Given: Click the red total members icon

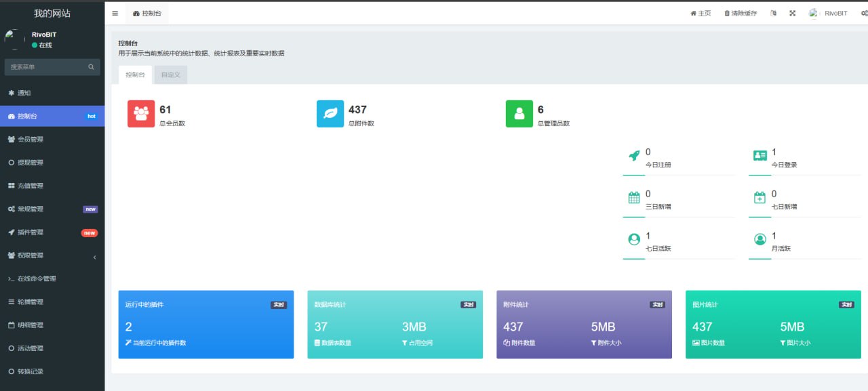Looking at the screenshot, I should coord(141,114).
